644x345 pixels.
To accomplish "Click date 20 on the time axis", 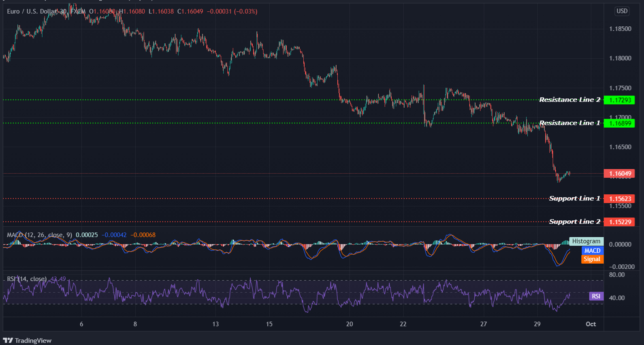I will tap(350, 324).
